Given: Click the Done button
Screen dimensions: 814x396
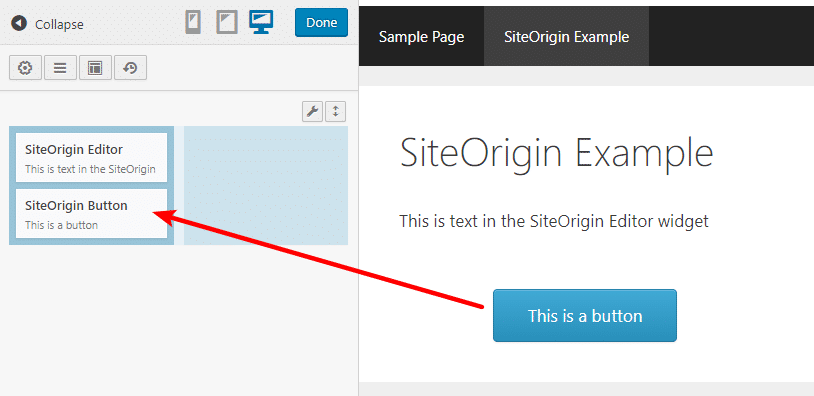Looking at the screenshot, I should [x=321, y=23].
